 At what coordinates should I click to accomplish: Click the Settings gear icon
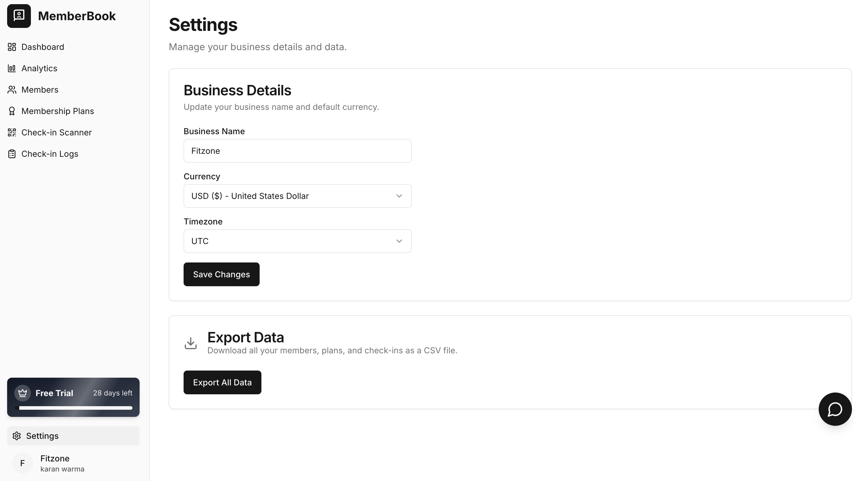coord(17,436)
